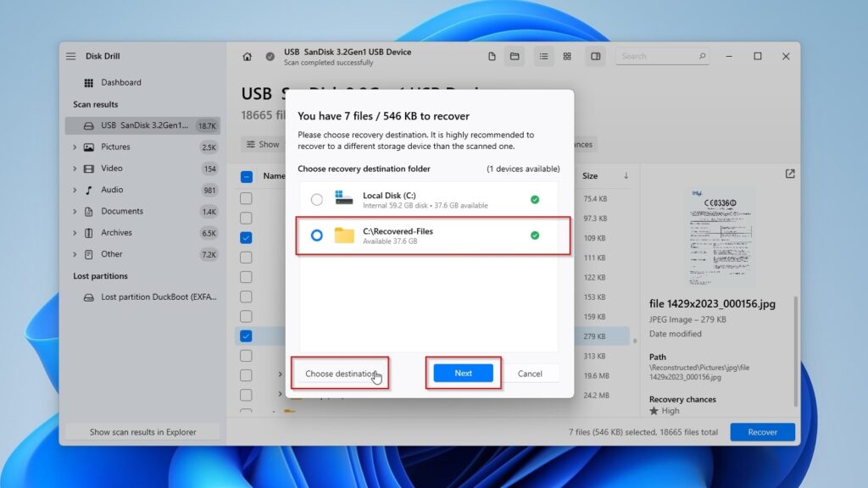
Task: Click the Pictures category icon
Action: (88, 147)
